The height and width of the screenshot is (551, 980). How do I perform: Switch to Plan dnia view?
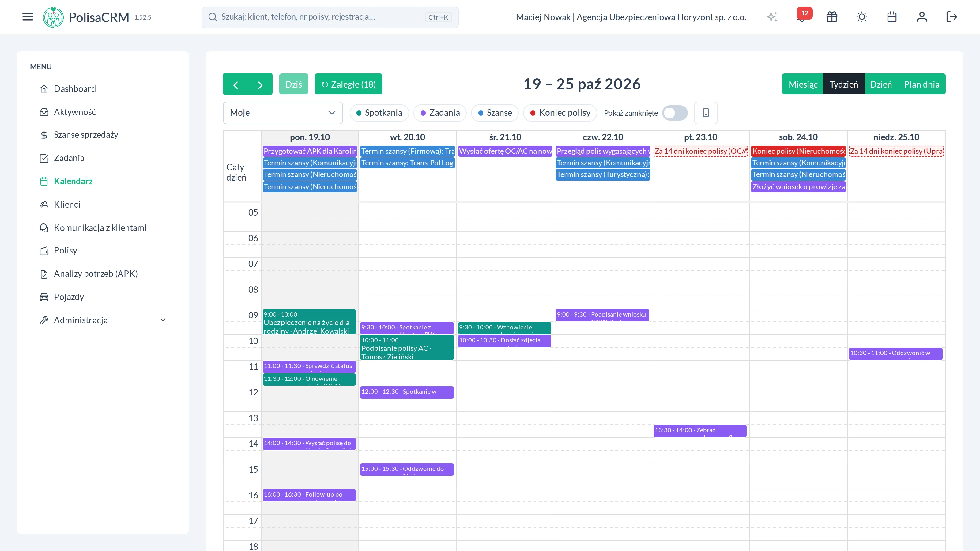(x=922, y=84)
